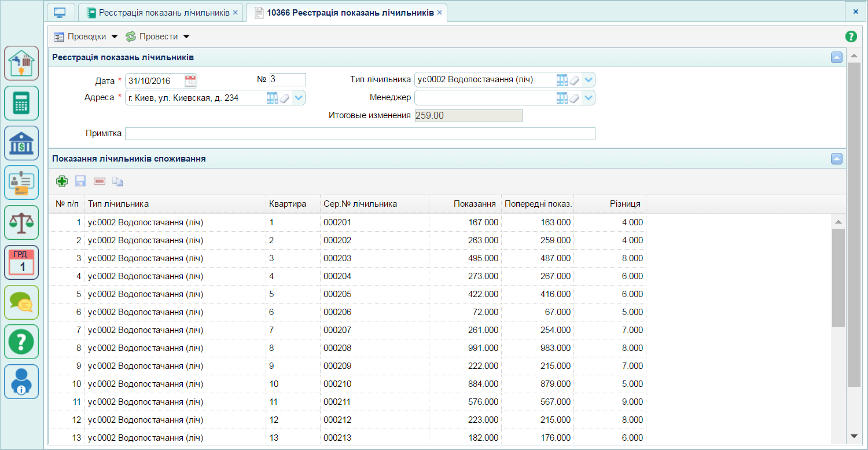Screen dimensions: 868x450
Task: Open the ГРД calendar icon in sidebar
Action: [21, 262]
